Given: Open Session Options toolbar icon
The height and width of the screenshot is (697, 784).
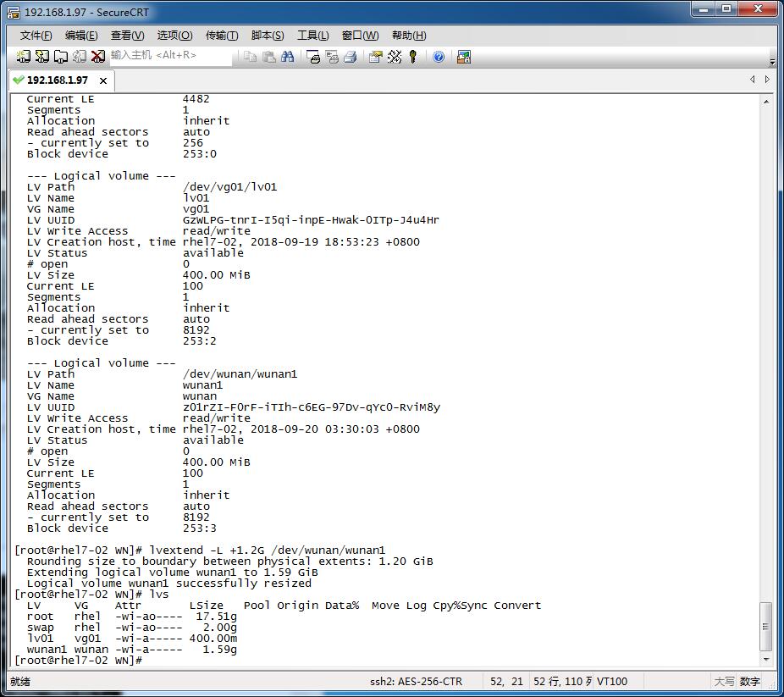Looking at the screenshot, I should 376,57.
